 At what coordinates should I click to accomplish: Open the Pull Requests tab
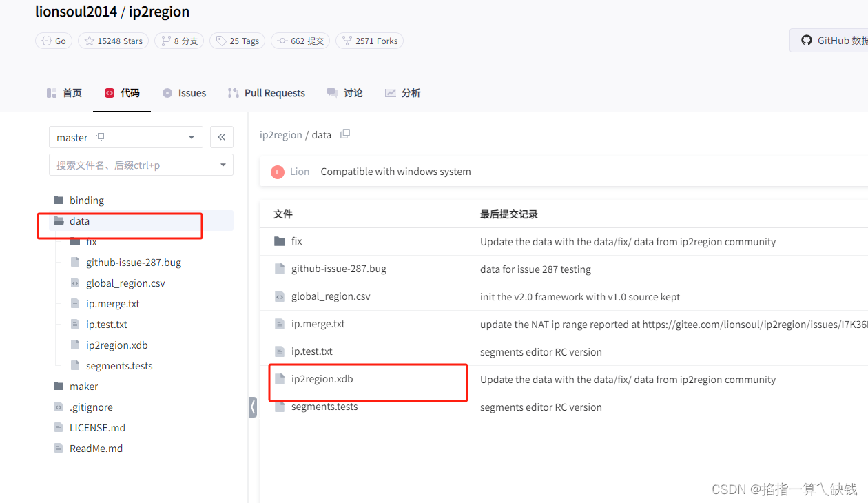267,92
